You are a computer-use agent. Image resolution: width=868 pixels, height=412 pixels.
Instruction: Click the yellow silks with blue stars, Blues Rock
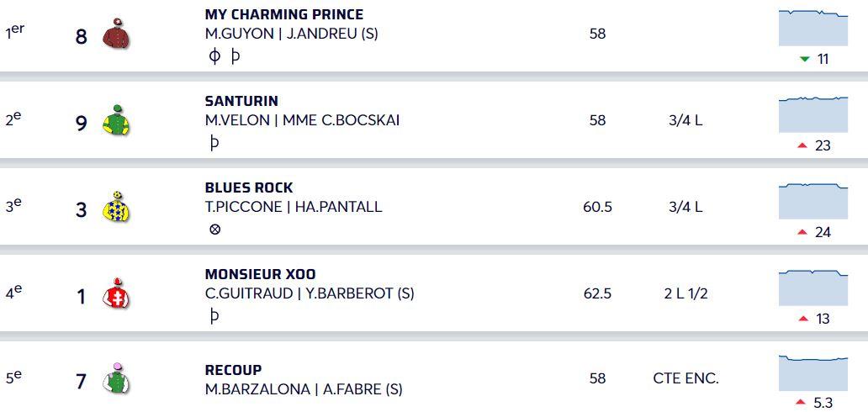tap(116, 207)
